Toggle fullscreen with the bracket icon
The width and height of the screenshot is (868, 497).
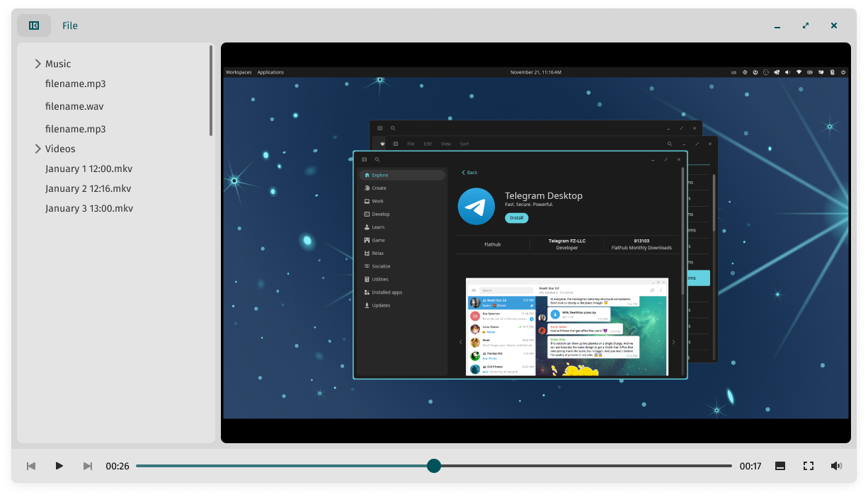[x=809, y=466]
